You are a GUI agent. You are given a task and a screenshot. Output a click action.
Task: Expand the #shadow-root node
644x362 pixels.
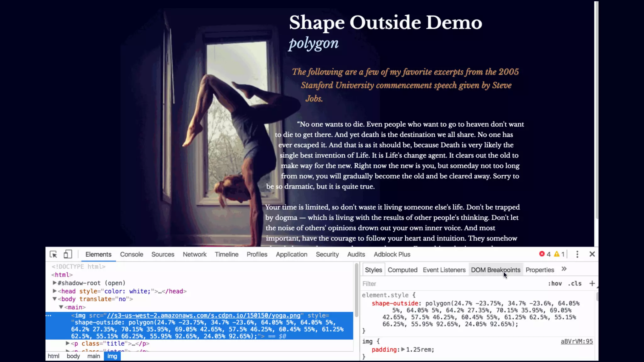(54, 283)
